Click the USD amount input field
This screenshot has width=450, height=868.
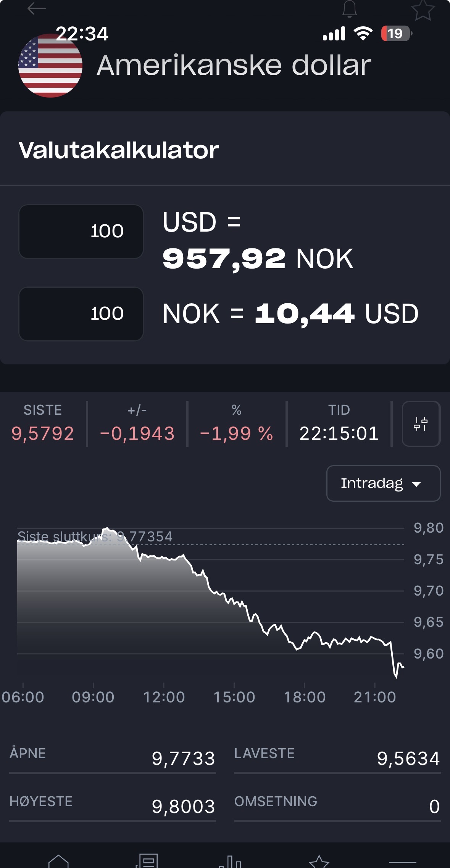pyautogui.click(x=81, y=231)
